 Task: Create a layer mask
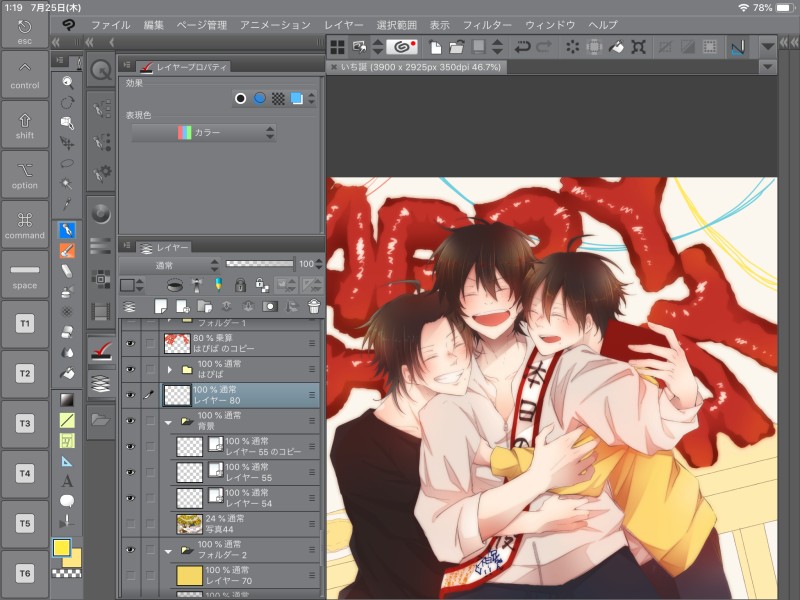pyautogui.click(x=270, y=306)
